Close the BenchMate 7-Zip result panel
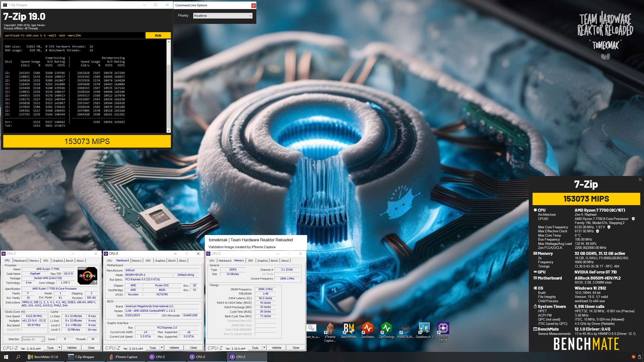The width and height of the screenshot is (644, 362). pyautogui.click(x=640, y=179)
